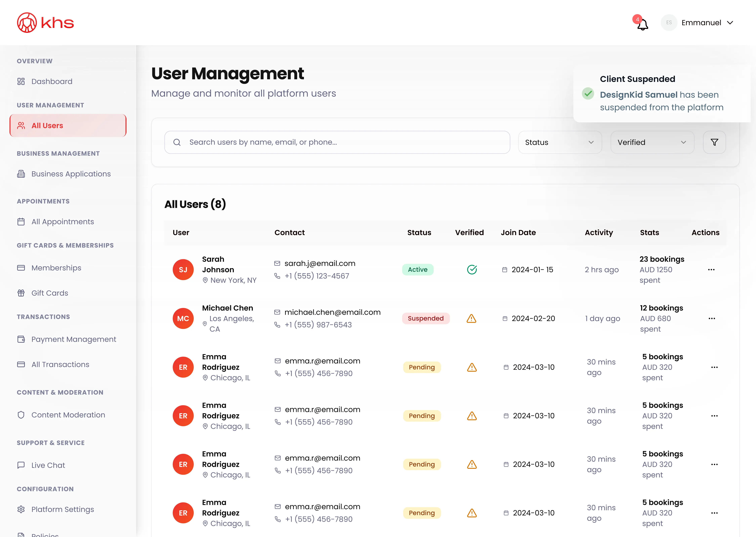The image size is (756, 537).
Task: Click "DesignKid Samuel" in the notification toast
Action: (x=638, y=95)
